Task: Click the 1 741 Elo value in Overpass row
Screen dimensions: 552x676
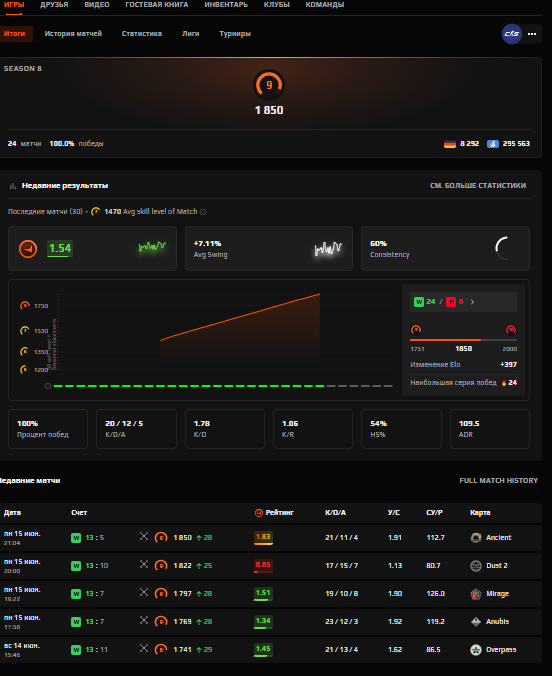Action: (182, 650)
